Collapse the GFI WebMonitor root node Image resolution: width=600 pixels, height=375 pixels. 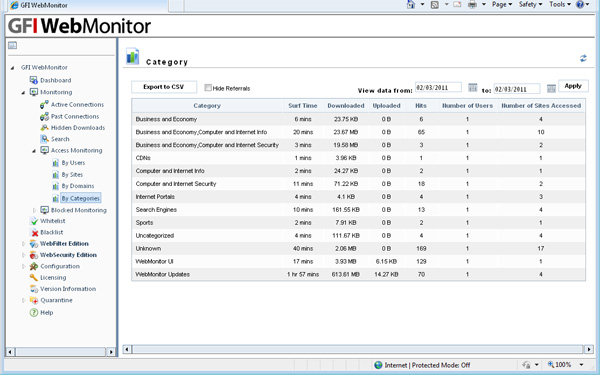(13, 68)
